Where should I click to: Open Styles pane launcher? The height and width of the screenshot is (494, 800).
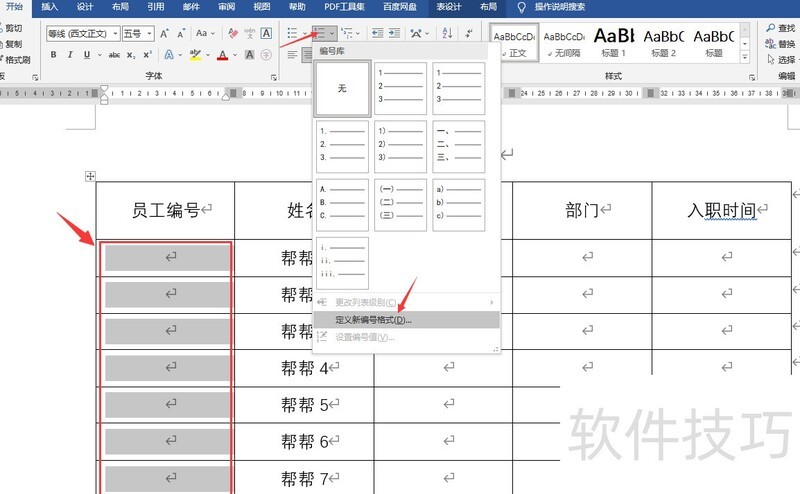(752, 78)
